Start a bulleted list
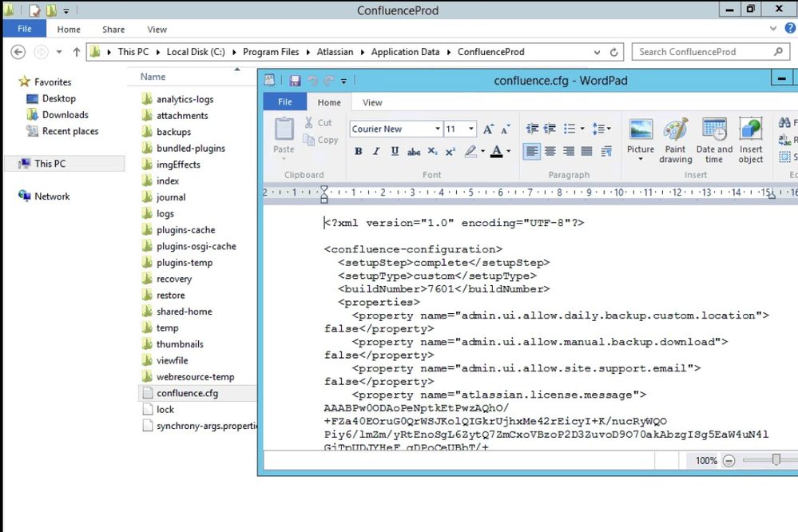798x532 pixels. coord(570,129)
